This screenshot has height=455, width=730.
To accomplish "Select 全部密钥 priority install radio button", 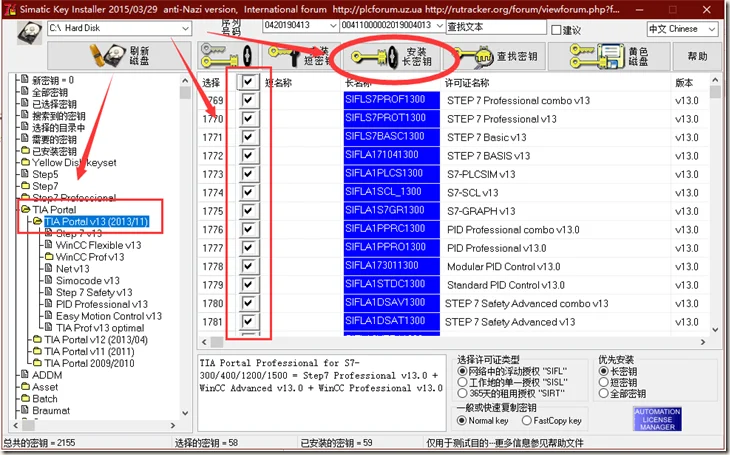I will pyautogui.click(x=603, y=394).
